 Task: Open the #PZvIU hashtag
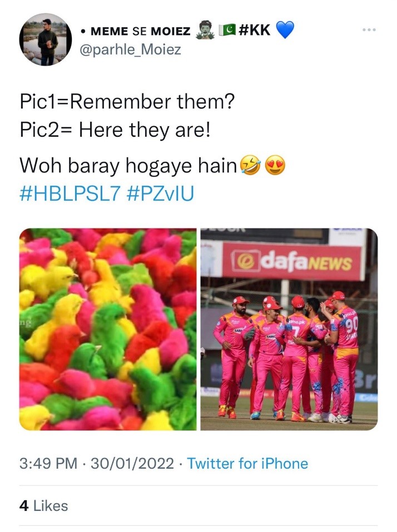[x=160, y=193]
